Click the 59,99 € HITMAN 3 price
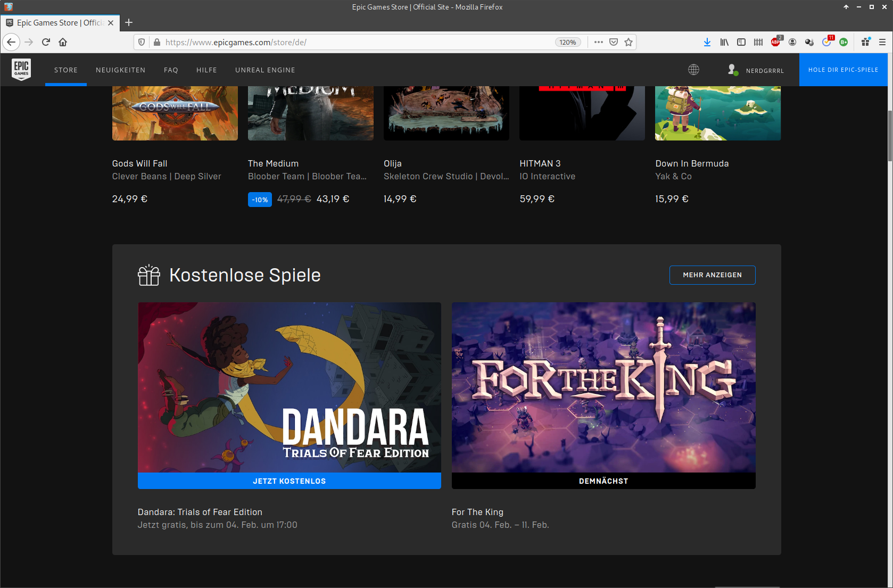 537,199
